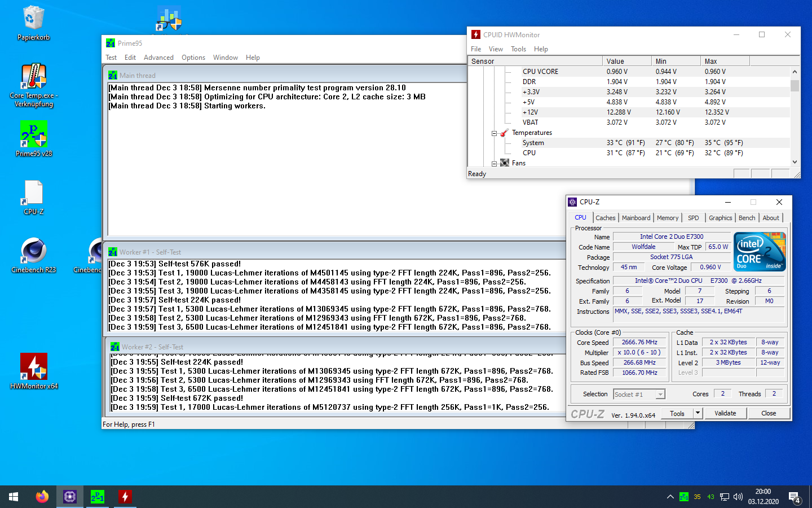The width and height of the screenshot is (812, 508).
Task: Click the Sensor column header in HWMonitor
Action: tap(535, 61)
